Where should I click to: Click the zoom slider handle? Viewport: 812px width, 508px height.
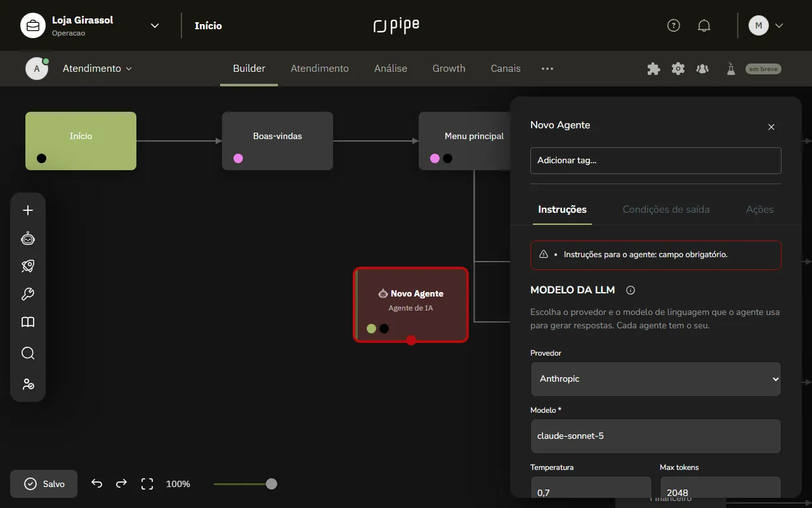272,484
